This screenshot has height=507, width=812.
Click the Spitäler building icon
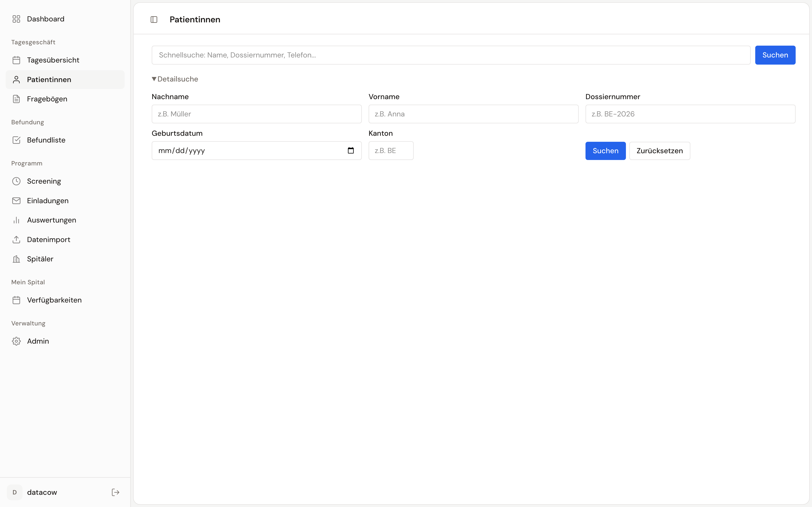click(16, 259)
